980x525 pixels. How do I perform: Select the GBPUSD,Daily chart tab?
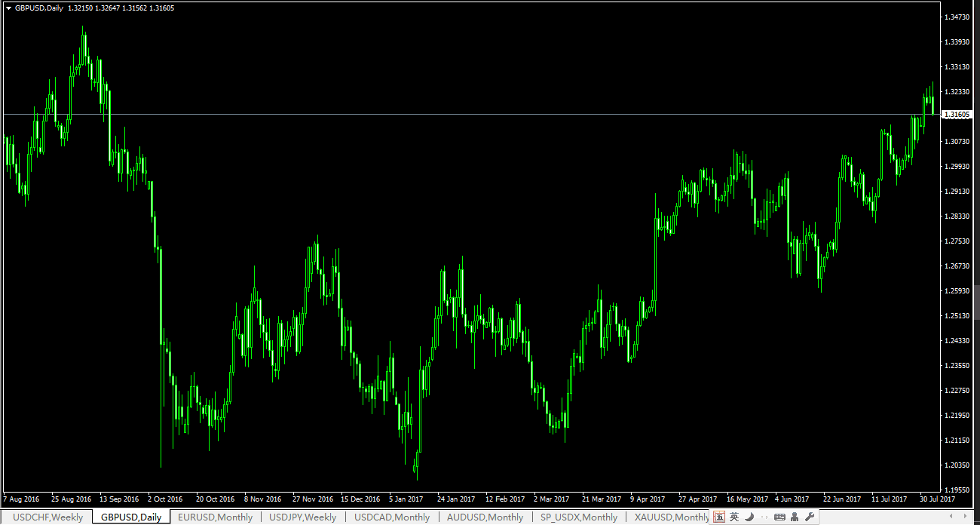coord(131,517)
